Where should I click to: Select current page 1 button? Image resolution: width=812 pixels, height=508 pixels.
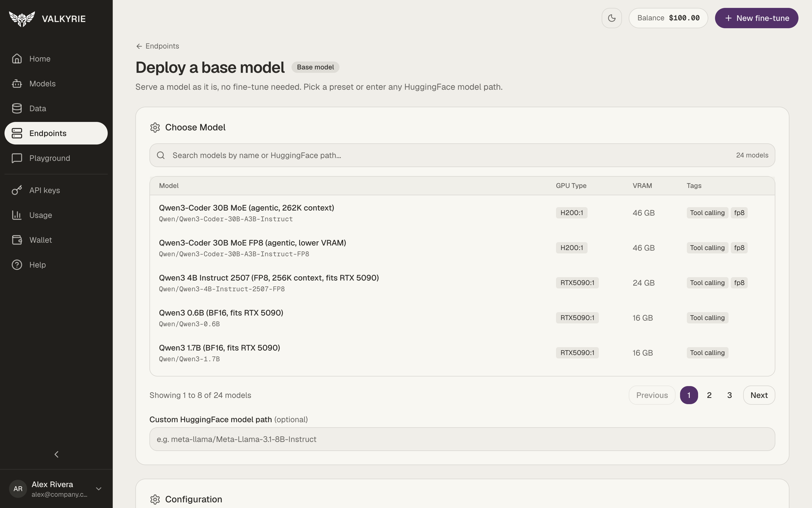coord(689,395)
